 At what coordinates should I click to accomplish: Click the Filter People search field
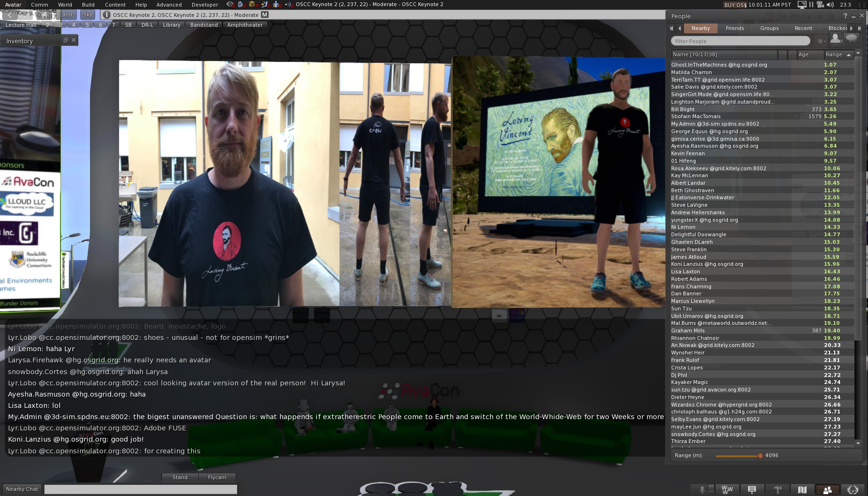click(x=740, y=41)
